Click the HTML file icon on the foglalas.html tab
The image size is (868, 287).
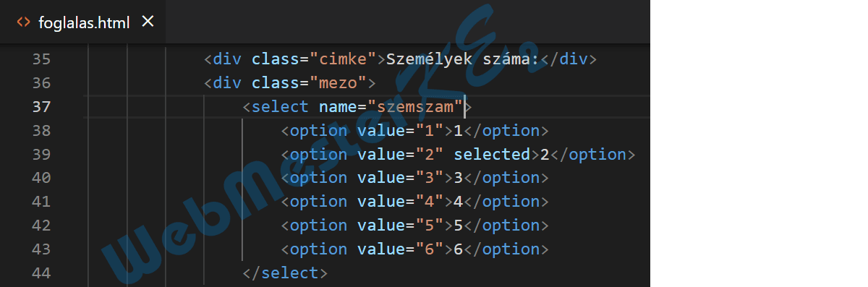coord(23,22)
